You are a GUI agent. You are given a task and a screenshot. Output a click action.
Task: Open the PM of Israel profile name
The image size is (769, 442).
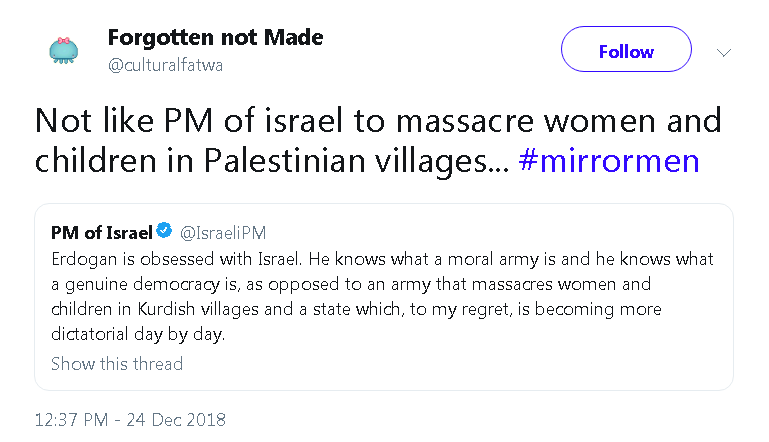tap(101, 233)
